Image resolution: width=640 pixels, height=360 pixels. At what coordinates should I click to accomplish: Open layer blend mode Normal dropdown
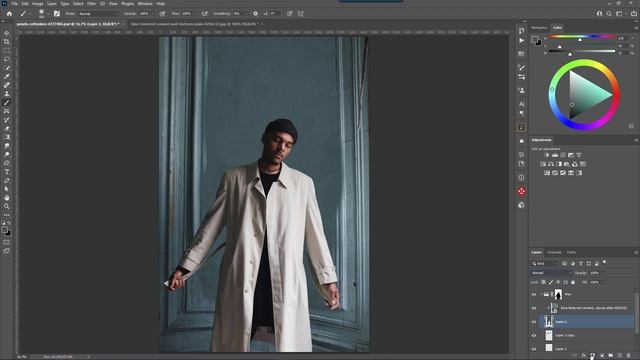(x=551, y=273)
